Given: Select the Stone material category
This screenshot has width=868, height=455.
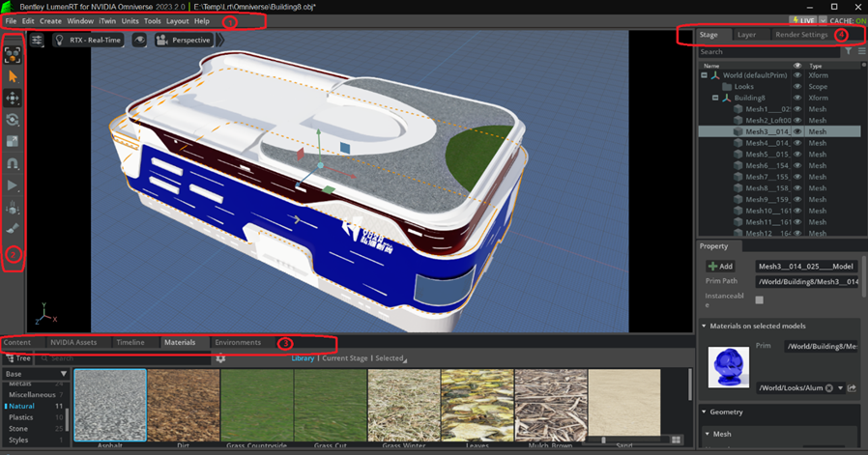Looking at the screenshot, I should coord(18,428).
